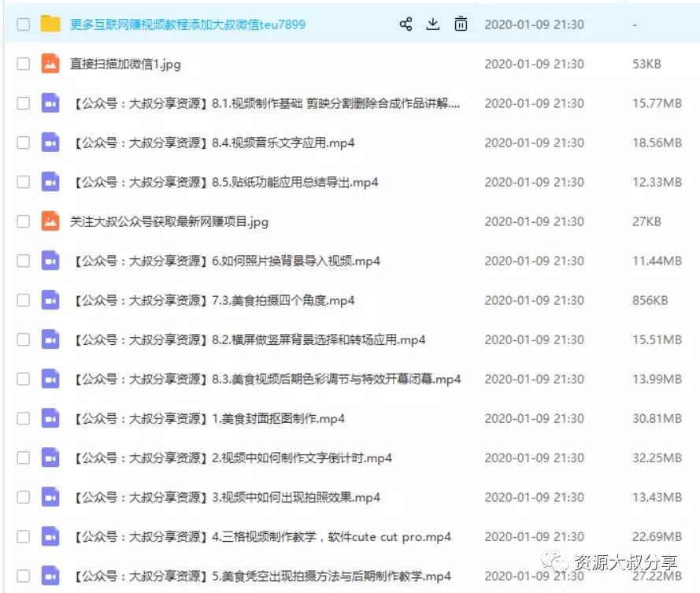Click video icon of 8.4.视频音乐文字应用.mp4

click(x=50, y=143)
